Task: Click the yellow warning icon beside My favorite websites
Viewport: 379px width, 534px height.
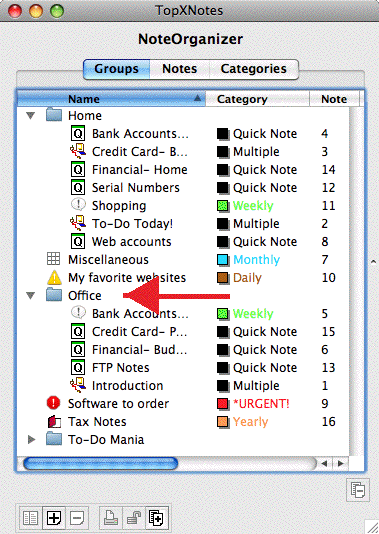Action: coord(54,278)
